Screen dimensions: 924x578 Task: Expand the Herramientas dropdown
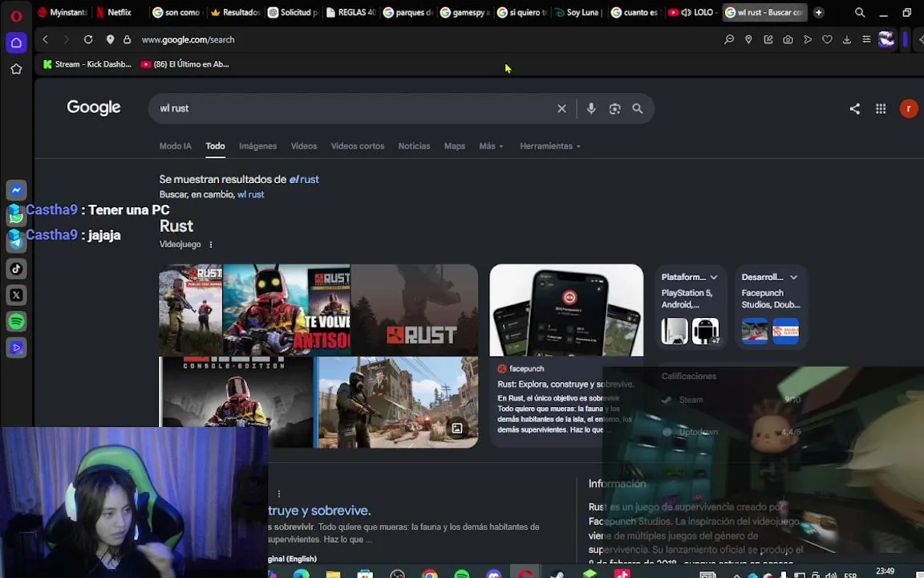549,145
